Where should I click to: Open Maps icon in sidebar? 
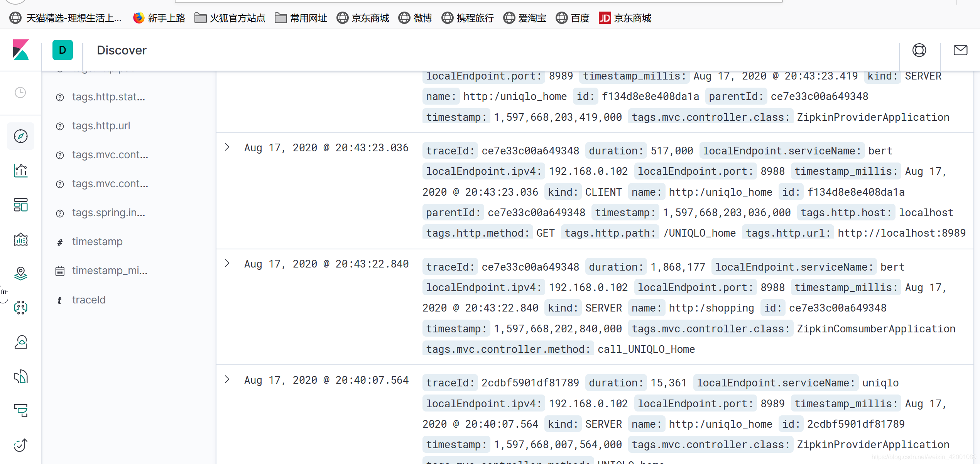pyautogui.click(x=20, y=273)
